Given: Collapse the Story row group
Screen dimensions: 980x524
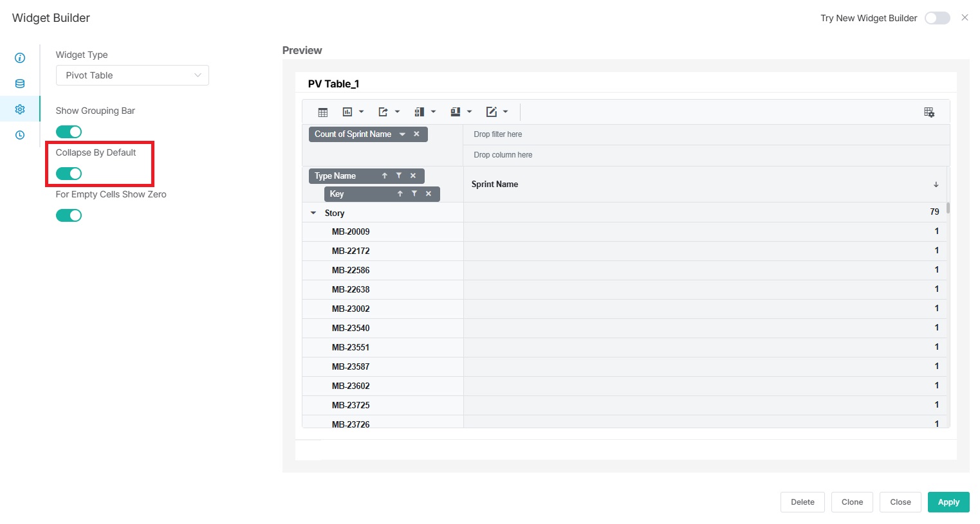Looking at the screenshot, I should [313, 213].
